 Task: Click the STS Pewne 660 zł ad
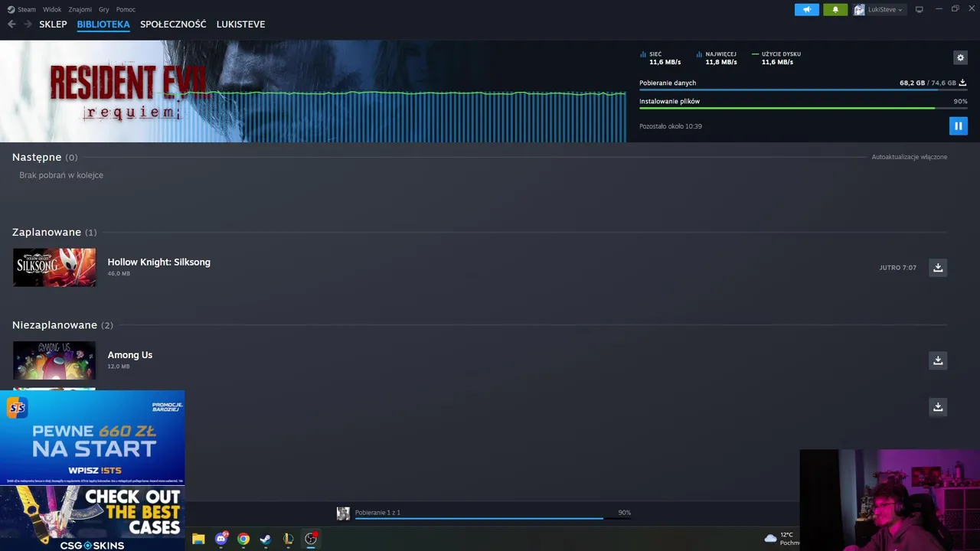coord(92,439)
